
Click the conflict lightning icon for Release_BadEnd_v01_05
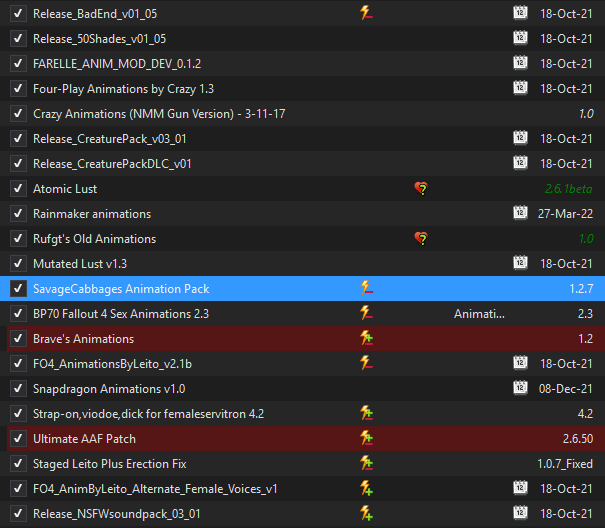[366, 13]
